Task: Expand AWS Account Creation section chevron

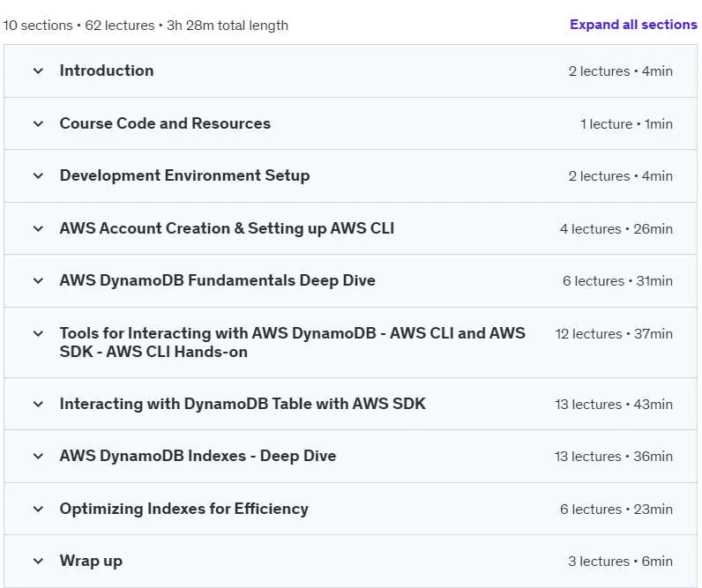Action: click(38, 228)
